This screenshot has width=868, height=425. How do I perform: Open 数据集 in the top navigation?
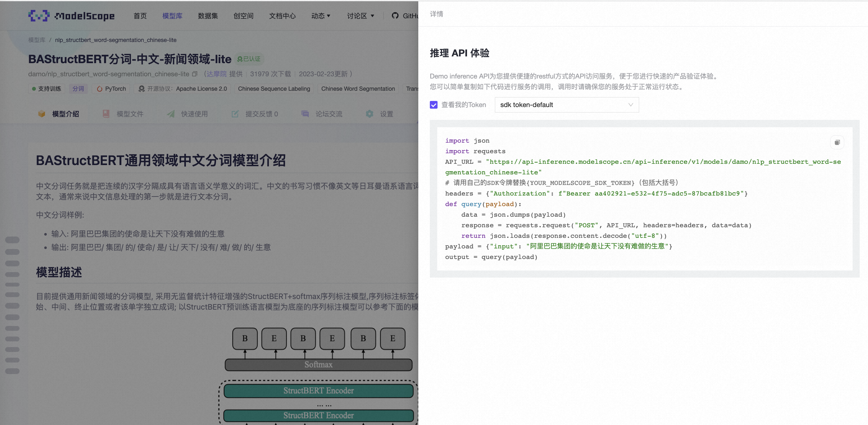pos(208,16)
